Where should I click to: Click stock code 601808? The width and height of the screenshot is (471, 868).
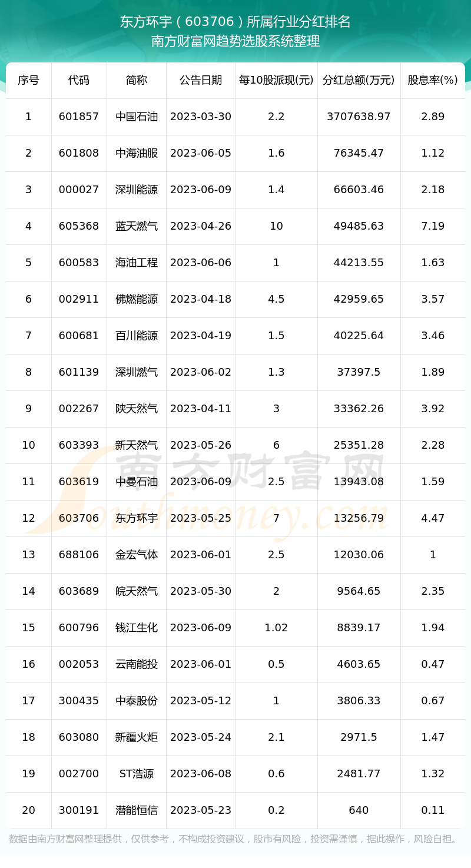79,153
